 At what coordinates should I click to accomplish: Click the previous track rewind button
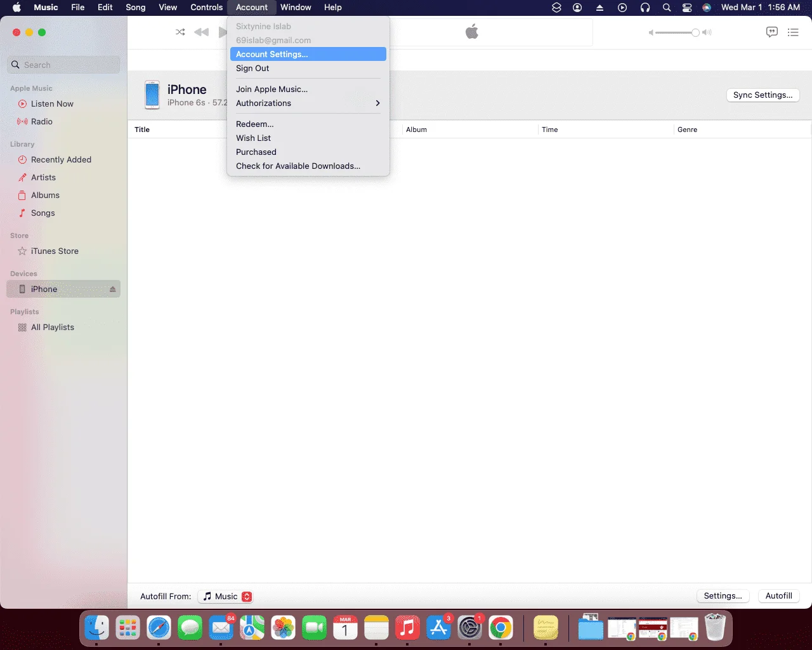[201, 32]
